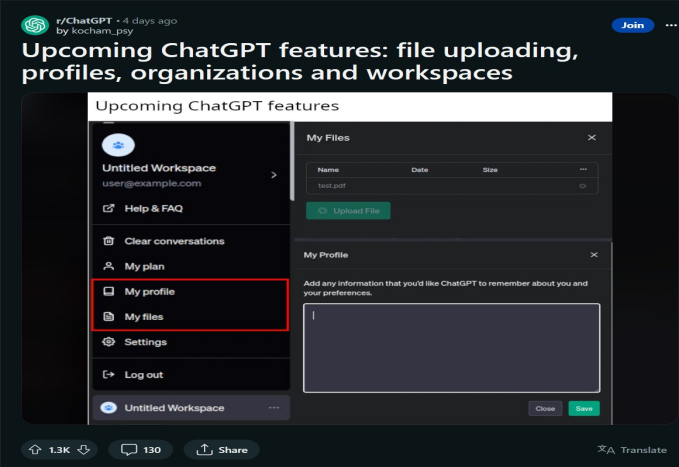Click the document icon beside My files

(109, 317)
